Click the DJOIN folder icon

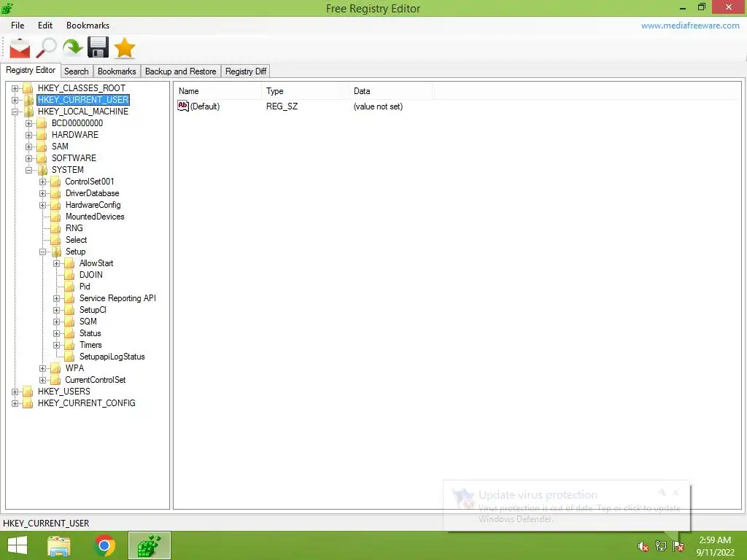(x=69, y=275)
